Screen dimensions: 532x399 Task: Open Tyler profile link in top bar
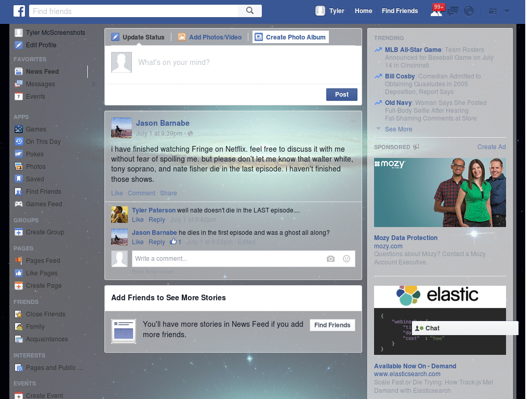pyautogui.click(x=337, y=11)
